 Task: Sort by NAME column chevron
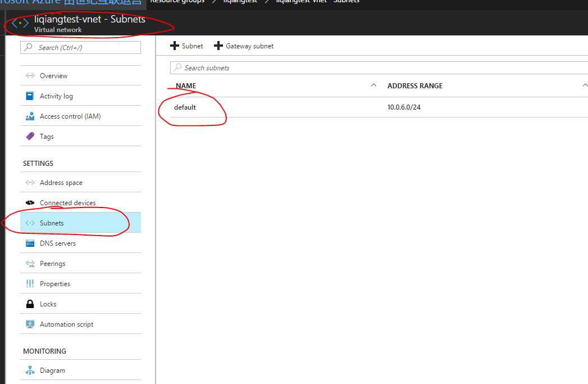click(x=373, y=85)
